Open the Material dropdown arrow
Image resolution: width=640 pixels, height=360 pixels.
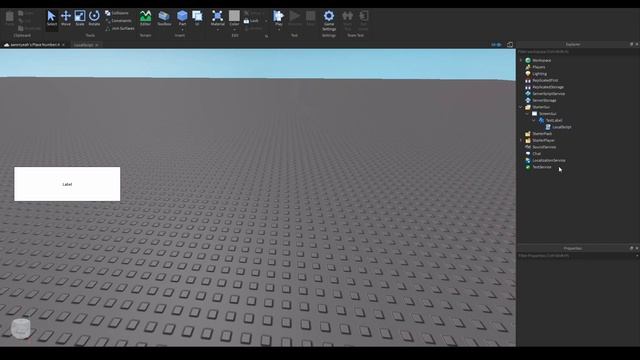218,30
